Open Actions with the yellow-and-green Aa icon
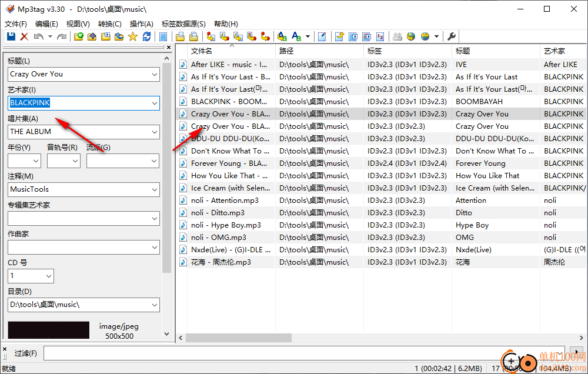This screenshot has width=588, height=374. click(282, 36)
